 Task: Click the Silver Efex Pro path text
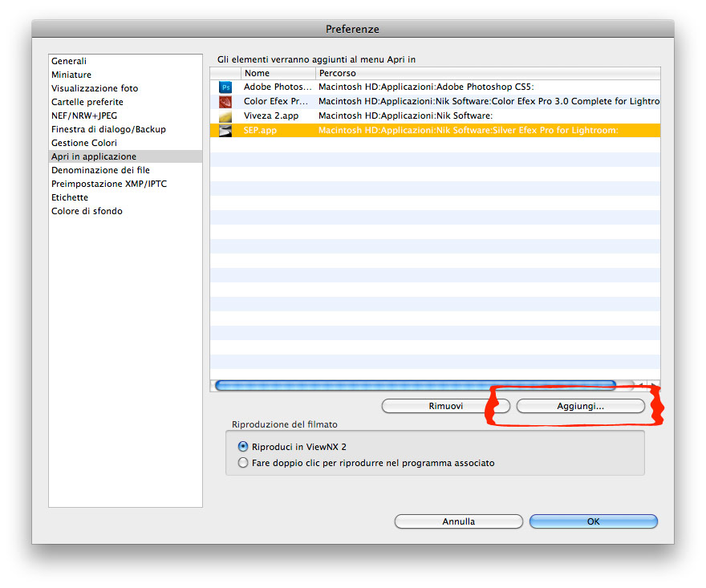(x=469, y=130)
